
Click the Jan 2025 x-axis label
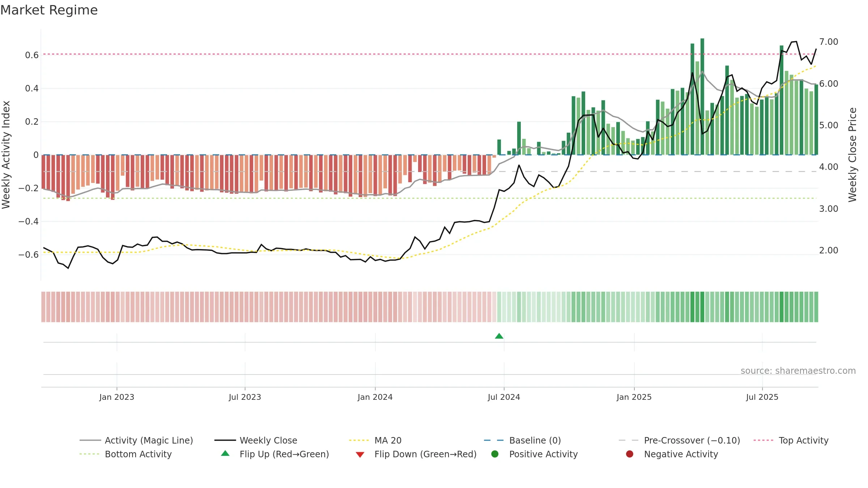tap(634, 397)
